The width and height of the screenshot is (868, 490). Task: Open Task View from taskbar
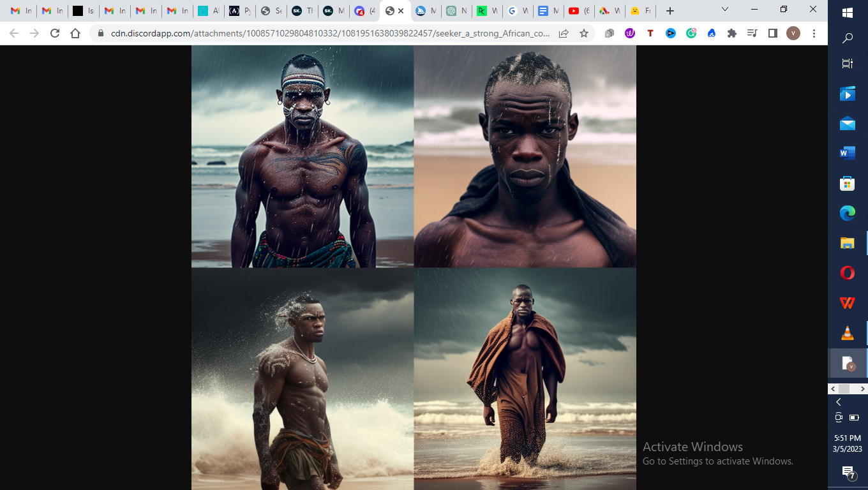pos(848,64)
